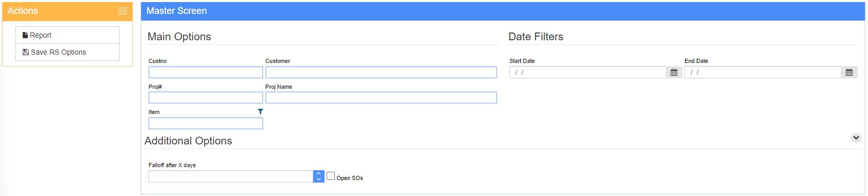Select Save RS Options action

point(67,52)
